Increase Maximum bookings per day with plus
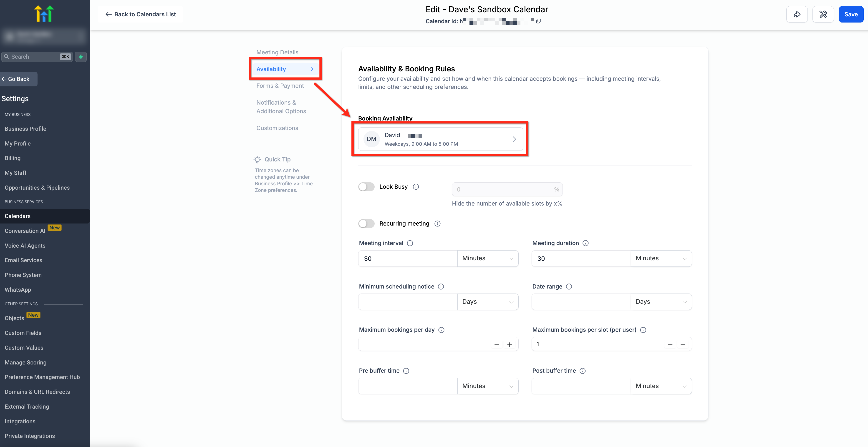The height and width of the screenshot is (447, 868). 510,344
